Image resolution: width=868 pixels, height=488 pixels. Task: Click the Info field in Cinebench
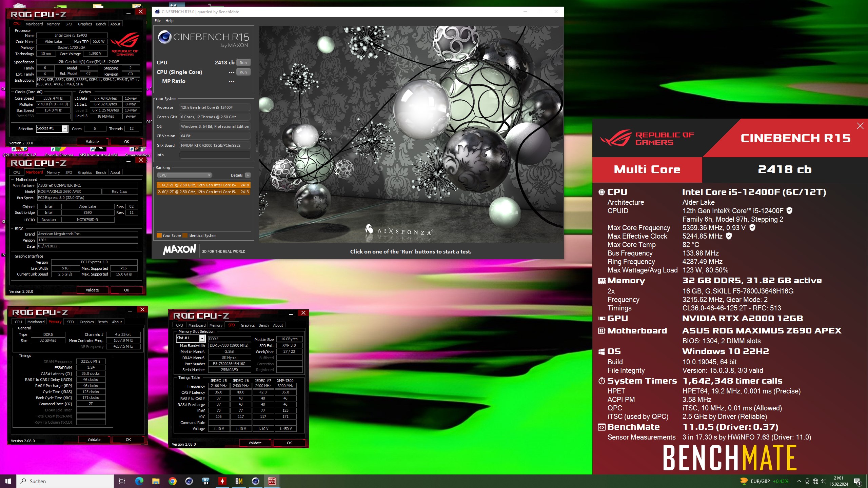[x=215, y=155]
